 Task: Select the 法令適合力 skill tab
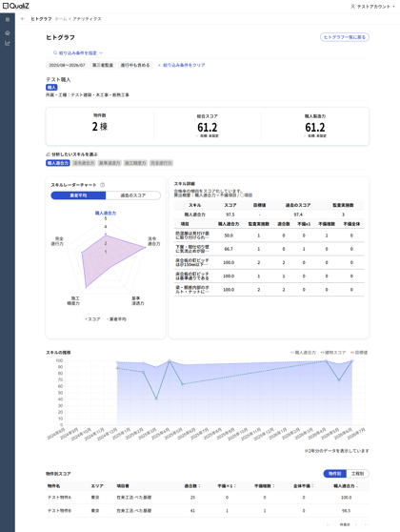(x=84, y=163)
